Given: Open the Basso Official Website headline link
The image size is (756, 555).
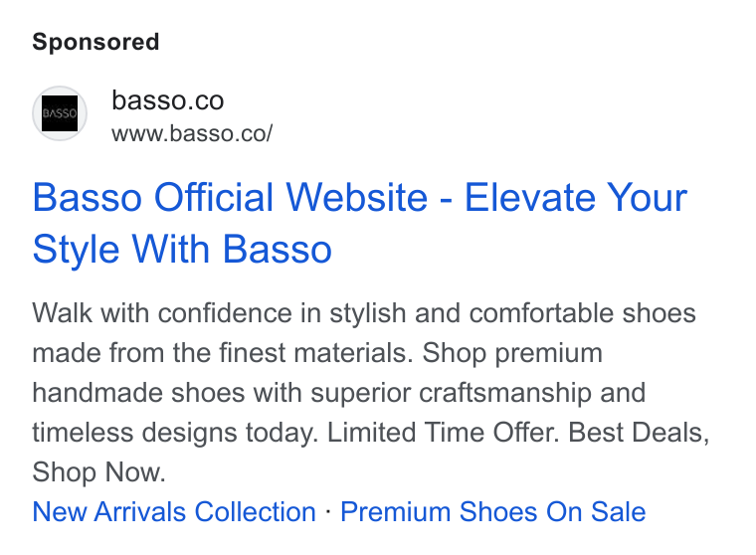Looking at the screenshot, I should (x=360, y=223).
